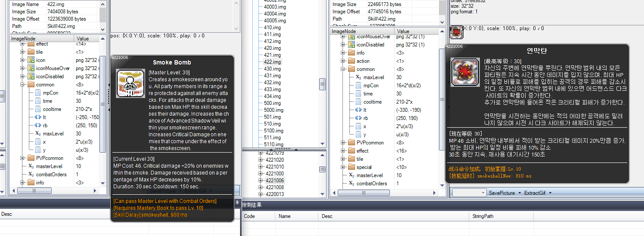Image resolution: width=644 pixels, height=236 pixels.
Task: Click the Desc column header in search results
Action: coord(327,216)
